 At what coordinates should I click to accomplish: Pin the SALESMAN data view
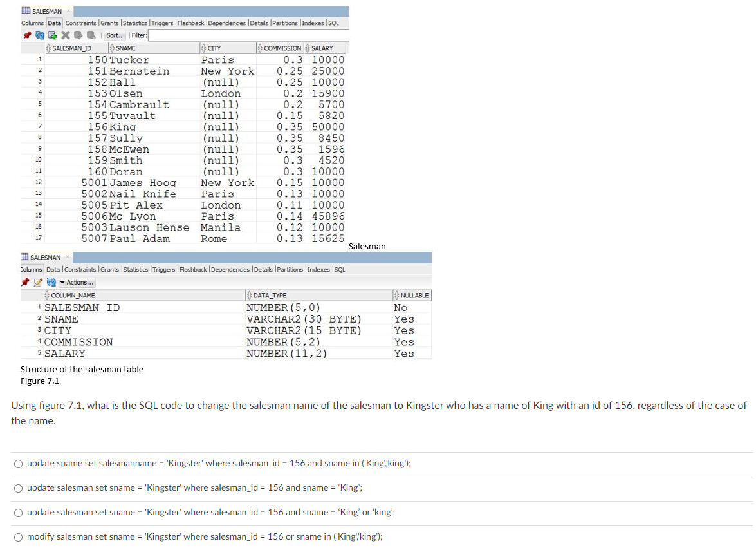pyautogui.click(x=27, y=34)
